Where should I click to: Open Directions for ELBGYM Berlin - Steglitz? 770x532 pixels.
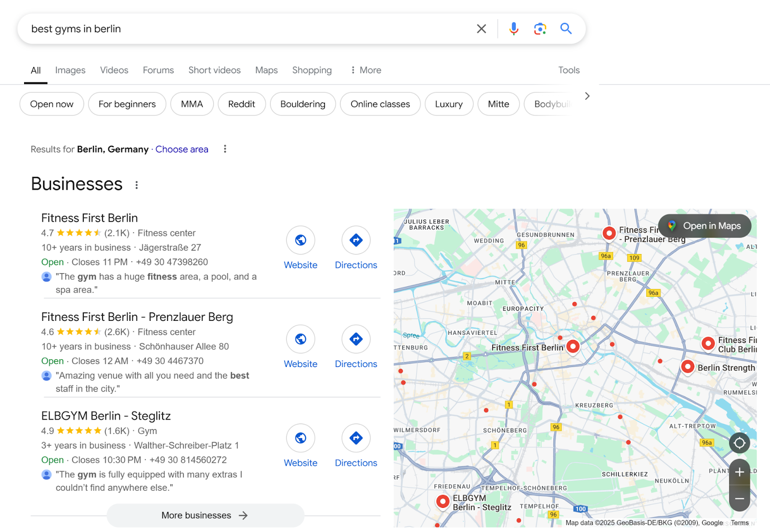pyautogui.click(x=356, y=438)
